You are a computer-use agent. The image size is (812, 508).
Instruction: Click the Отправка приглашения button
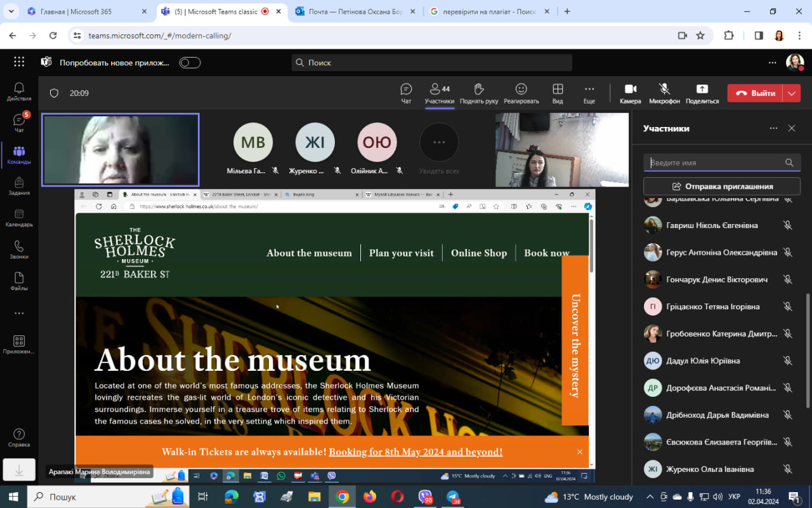[722, 187]
